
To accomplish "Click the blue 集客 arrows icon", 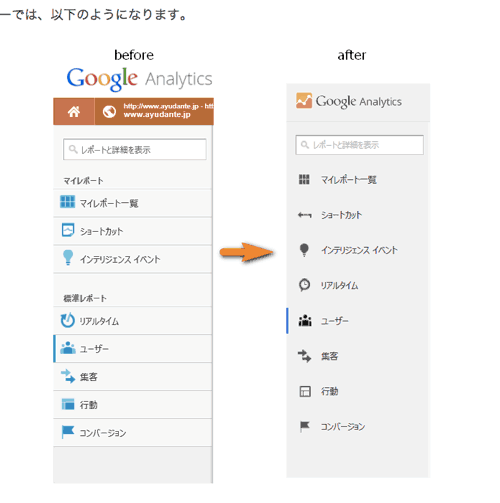I will [68, 376].
